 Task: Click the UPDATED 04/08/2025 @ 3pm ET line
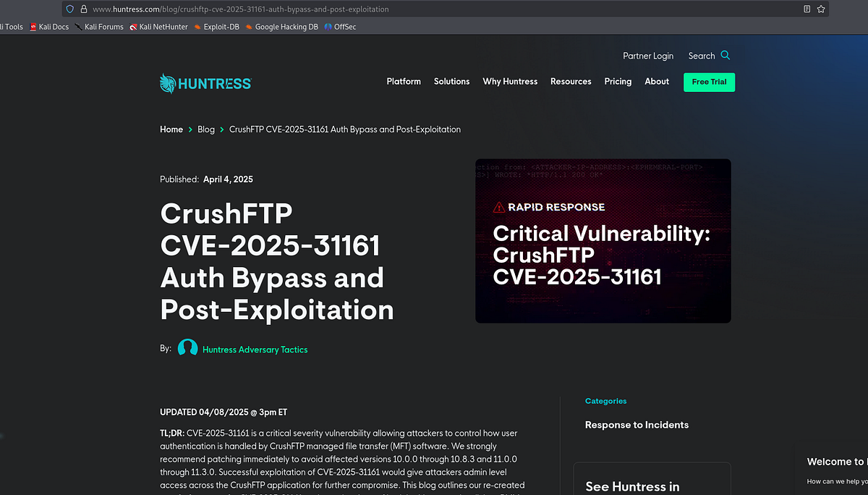point(224,412)
